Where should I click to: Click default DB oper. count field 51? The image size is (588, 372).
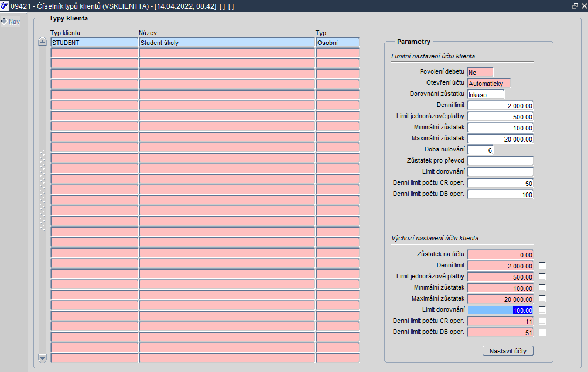[500, 332]
